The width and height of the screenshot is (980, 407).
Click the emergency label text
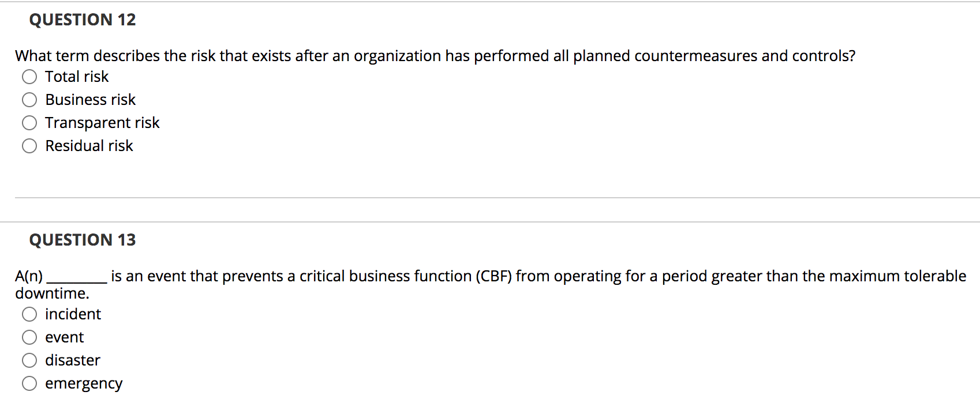[x=84, y=383]
